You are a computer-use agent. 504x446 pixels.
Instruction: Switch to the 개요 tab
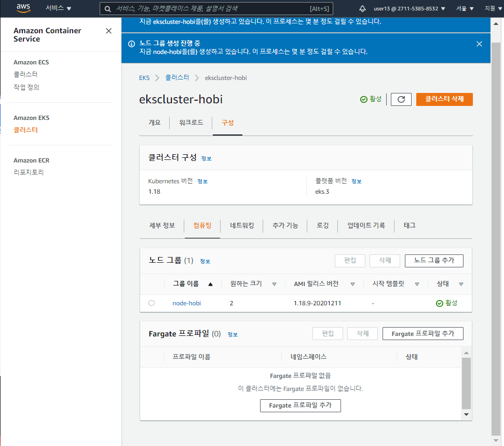pyautogui.click(x=155, y=123)
